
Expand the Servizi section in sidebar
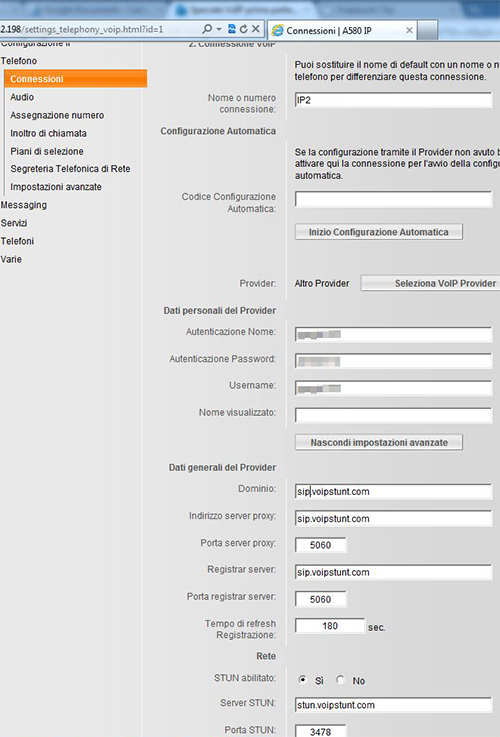[x=14, y=223]
